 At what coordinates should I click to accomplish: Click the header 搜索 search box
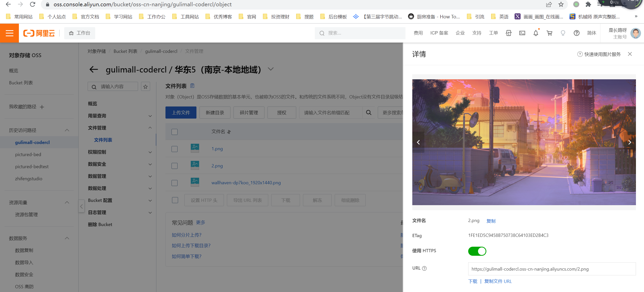point(360,33)
